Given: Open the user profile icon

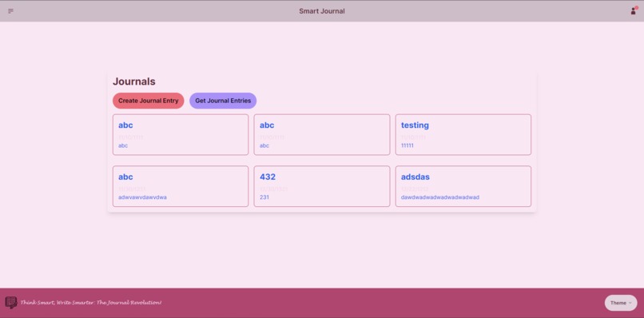Looking at the screenshot, I should [634, 11].
